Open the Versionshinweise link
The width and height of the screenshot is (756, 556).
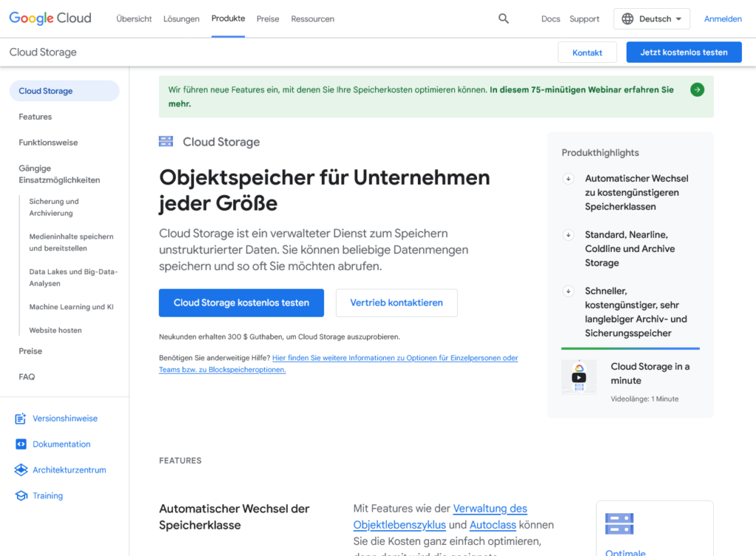pyautogui.click(x=65, y=419)
